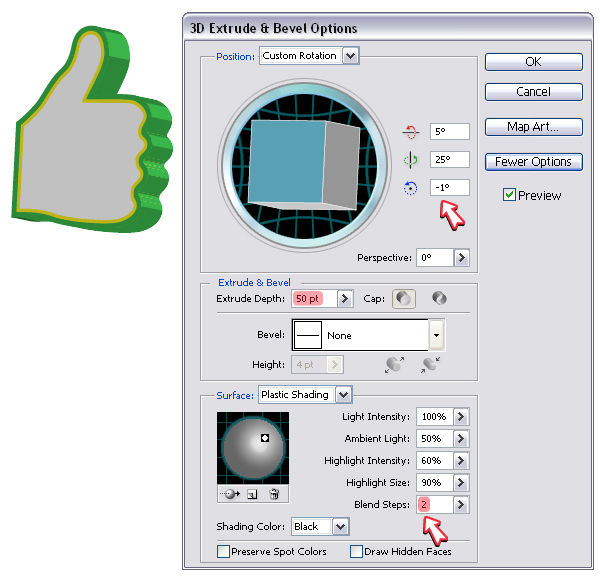This screenshot has height=580, width=600.
Task: Open the Bevel shape dropdown
Action: click(x=436, y=335)
